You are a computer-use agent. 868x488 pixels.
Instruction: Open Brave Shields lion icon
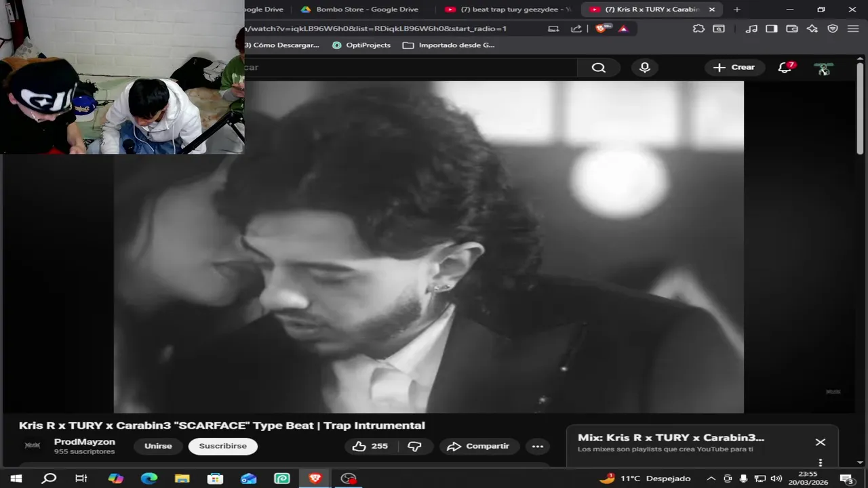point(601,28)
